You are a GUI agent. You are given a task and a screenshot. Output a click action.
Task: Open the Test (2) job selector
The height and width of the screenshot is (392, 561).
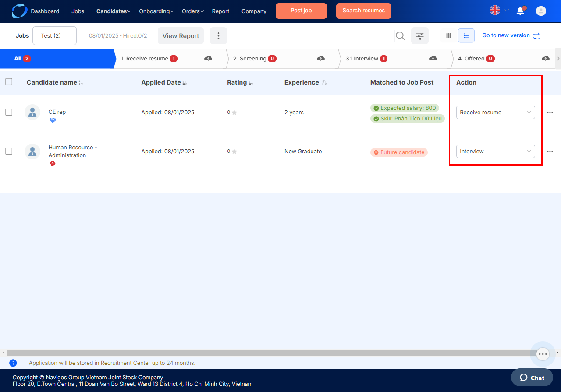coord(54,35)
